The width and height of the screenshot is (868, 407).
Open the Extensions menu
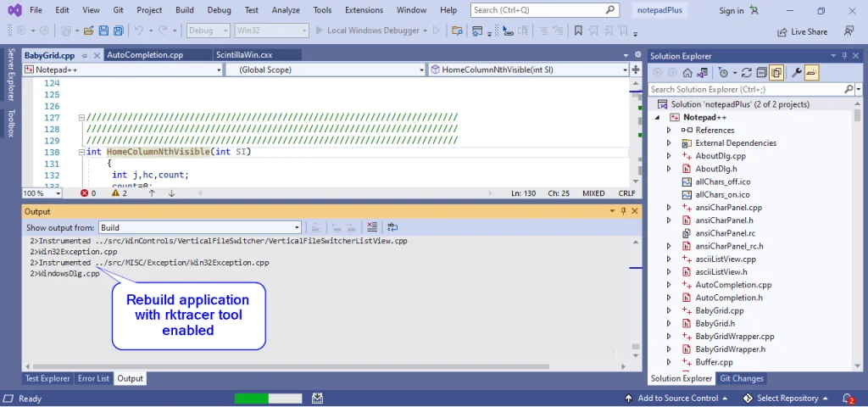[364, 10]
